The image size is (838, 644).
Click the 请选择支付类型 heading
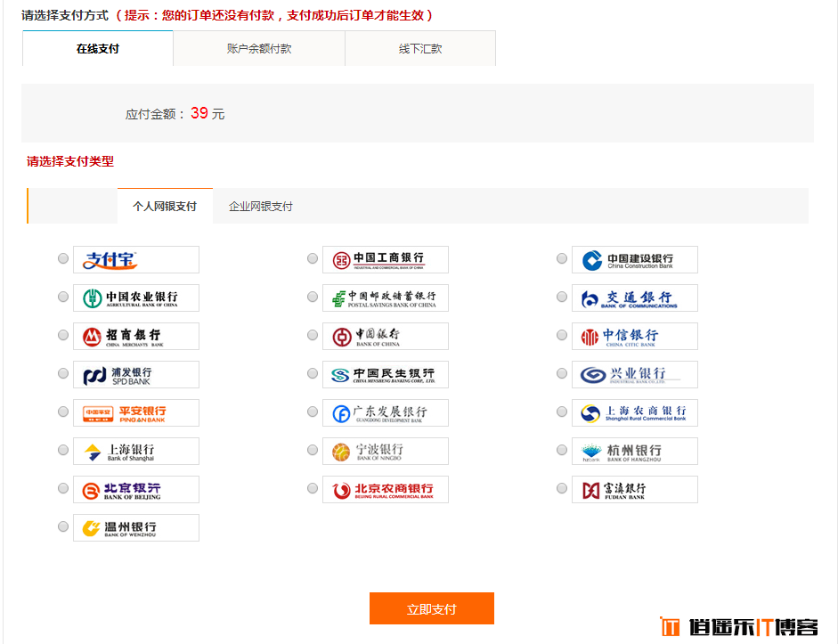[x=70, y=161]
